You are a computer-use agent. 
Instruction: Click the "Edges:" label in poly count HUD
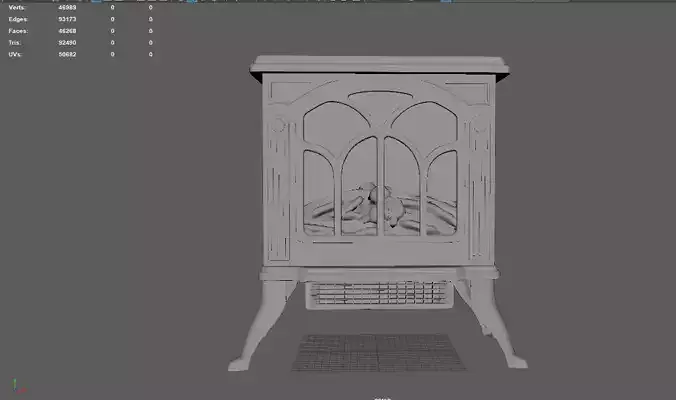[18, 19]
